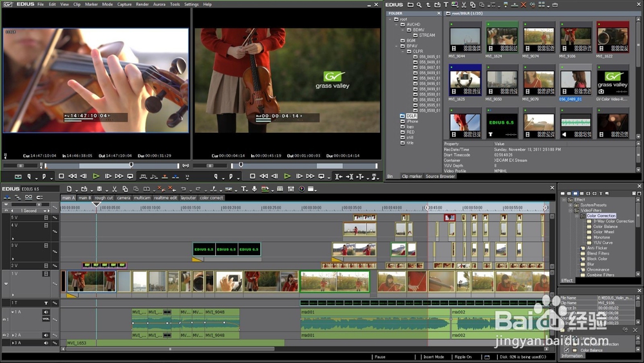Collapse the VideoFilters node in the Effect tree
The height and width of the screenshot is (363, 644).
570,210
